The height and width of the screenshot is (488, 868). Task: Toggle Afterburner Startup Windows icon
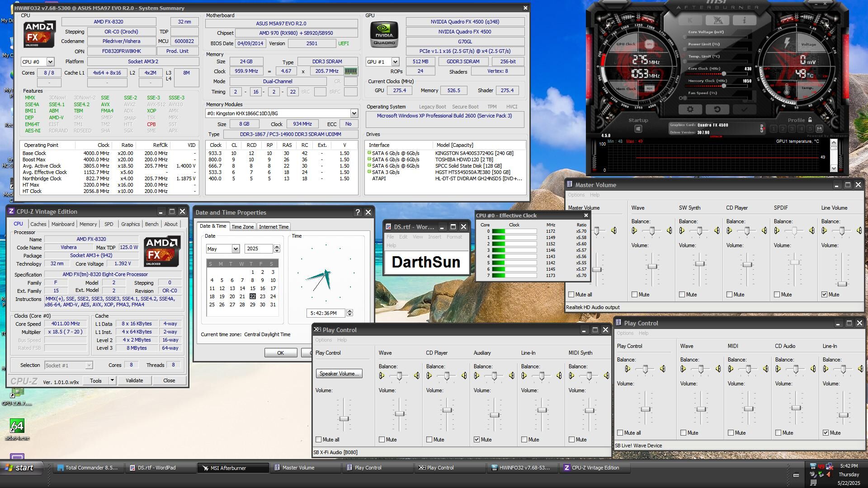coord(638,129)
